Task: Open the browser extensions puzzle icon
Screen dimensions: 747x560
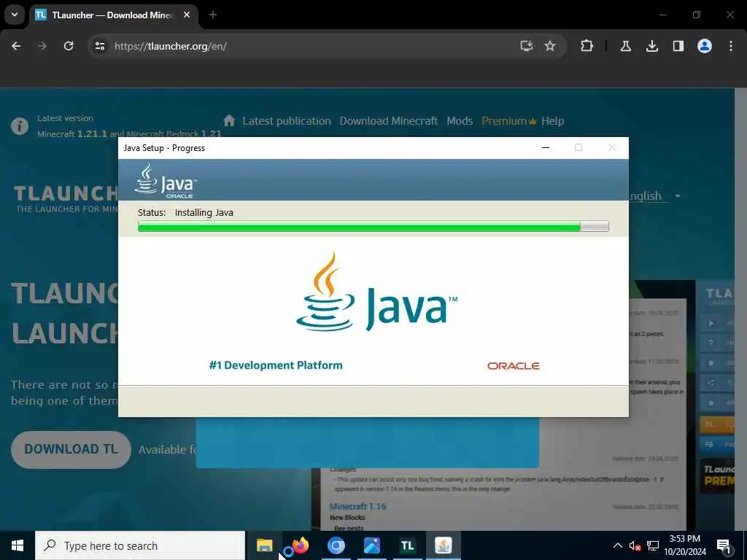Action: (587, 46)
